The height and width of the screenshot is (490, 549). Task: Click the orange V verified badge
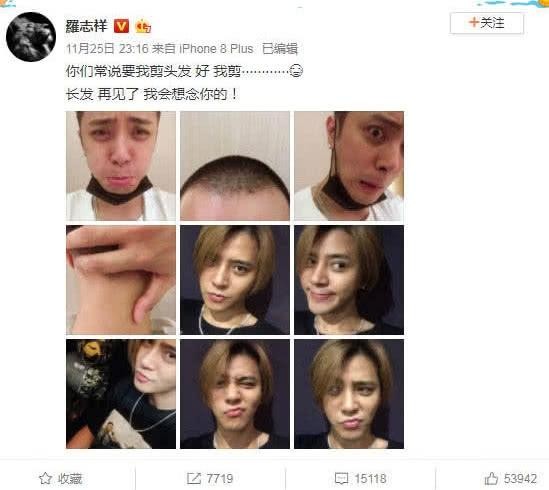pyautogui.click(x=121, y=26)
